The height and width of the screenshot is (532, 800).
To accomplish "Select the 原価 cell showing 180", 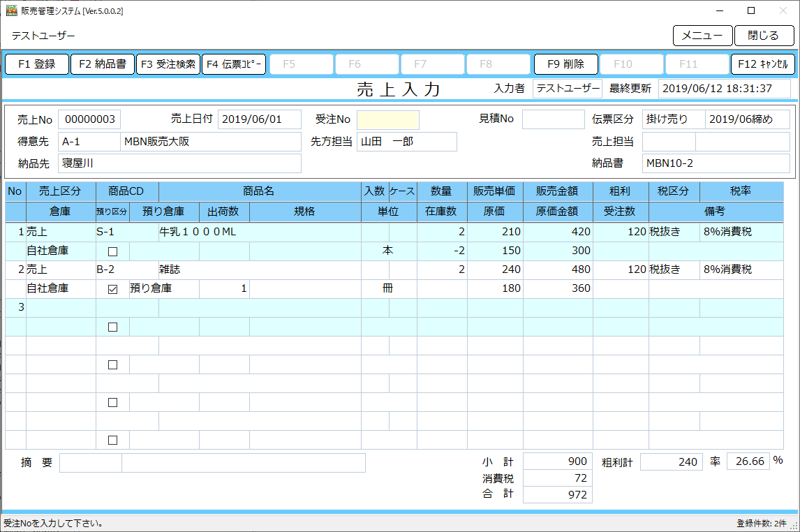I will click(x=495, y=289).
